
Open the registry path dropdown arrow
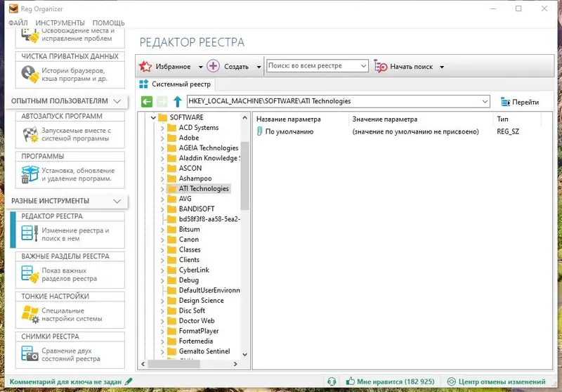[x=485, y=101]
